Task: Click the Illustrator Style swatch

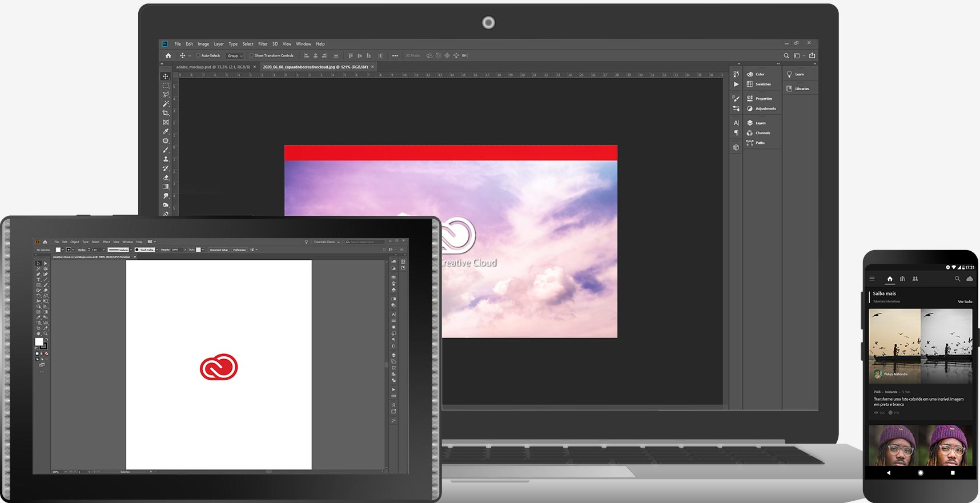Action: point(198,250)
